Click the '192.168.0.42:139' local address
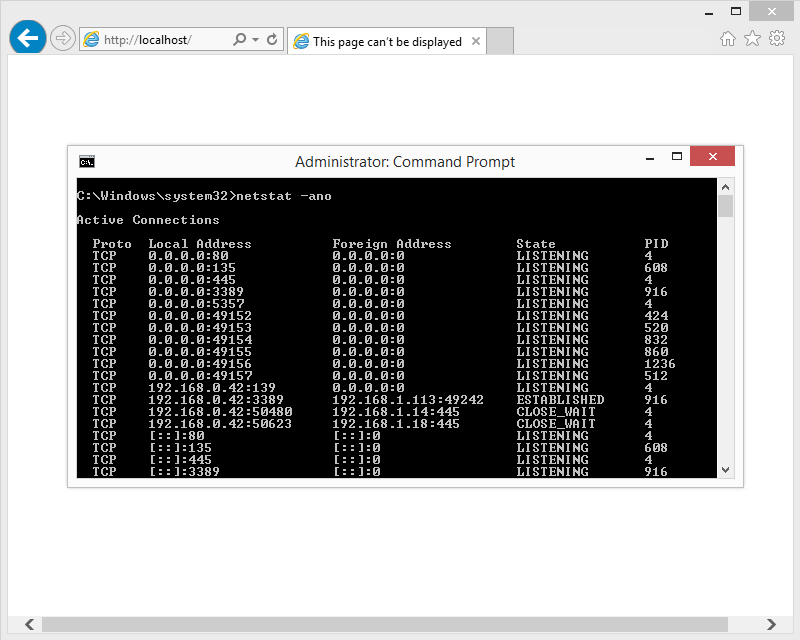Viewport: 800px width, 640px height. pos(212,388)
